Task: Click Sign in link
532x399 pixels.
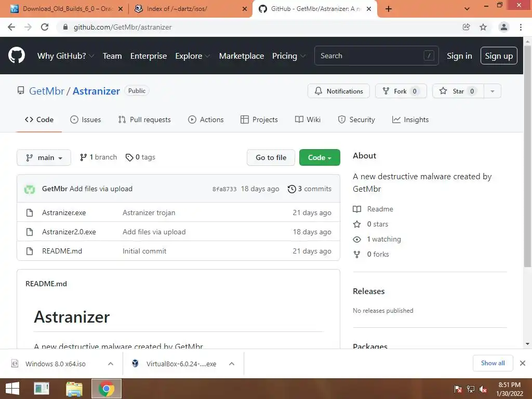Action: tap(459, 56)
